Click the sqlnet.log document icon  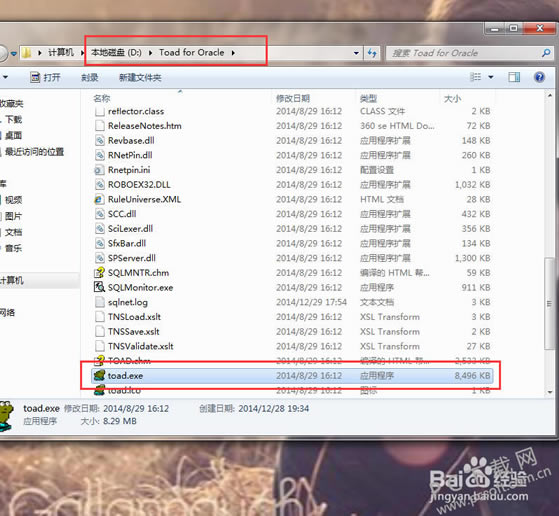click(x=99, y=302)
